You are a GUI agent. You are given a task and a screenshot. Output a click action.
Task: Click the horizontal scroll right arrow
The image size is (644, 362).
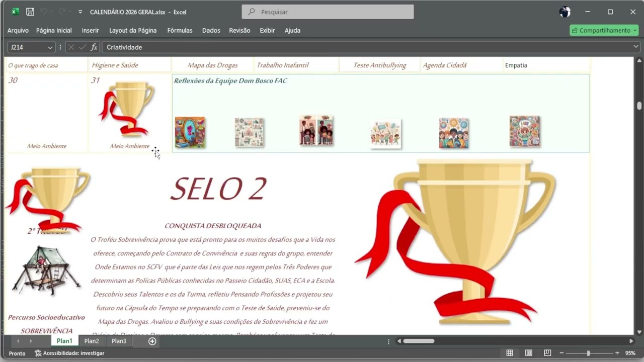coord(631,341)
